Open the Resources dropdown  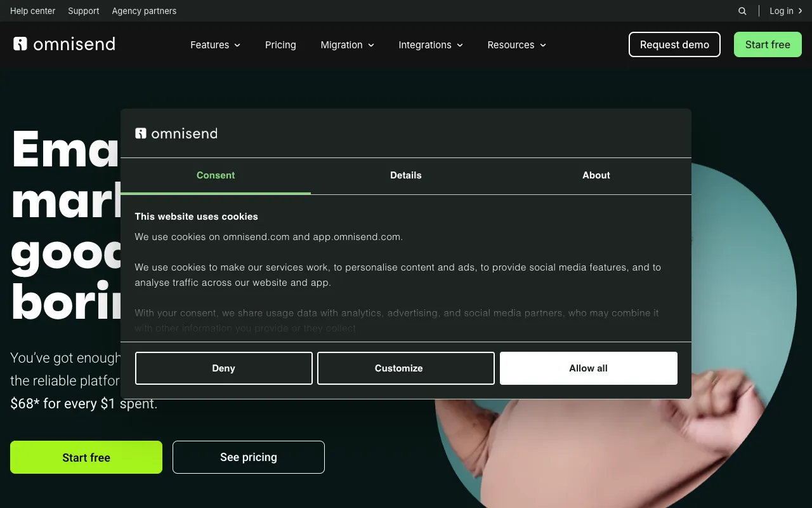(x=516, y=44)
